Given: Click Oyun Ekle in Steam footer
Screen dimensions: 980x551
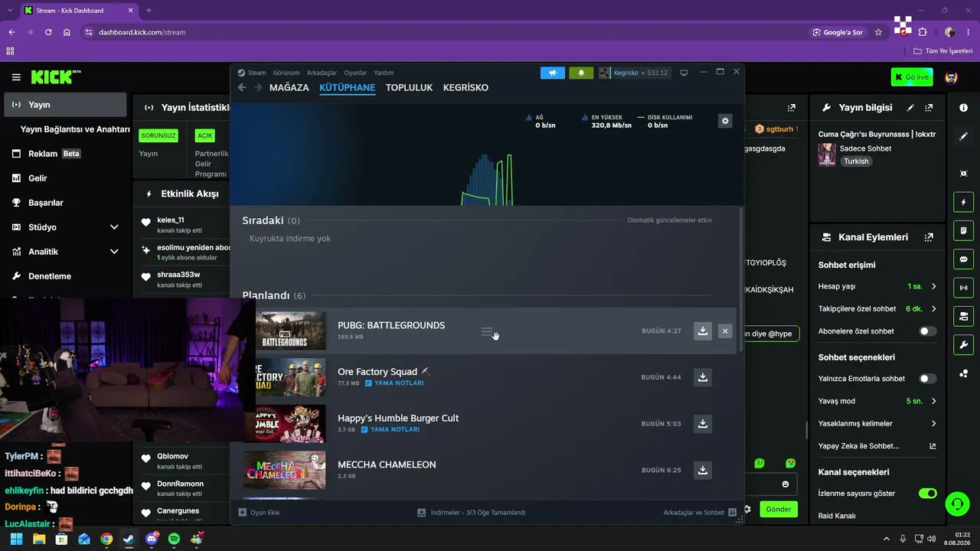Looking at the screenshot, I should click(259, 512).
